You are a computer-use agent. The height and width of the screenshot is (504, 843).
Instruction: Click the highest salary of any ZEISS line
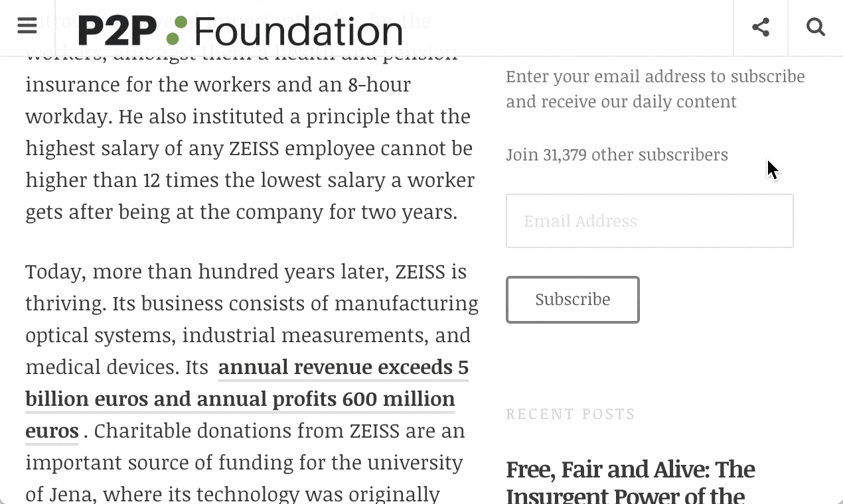pos(249,149)
